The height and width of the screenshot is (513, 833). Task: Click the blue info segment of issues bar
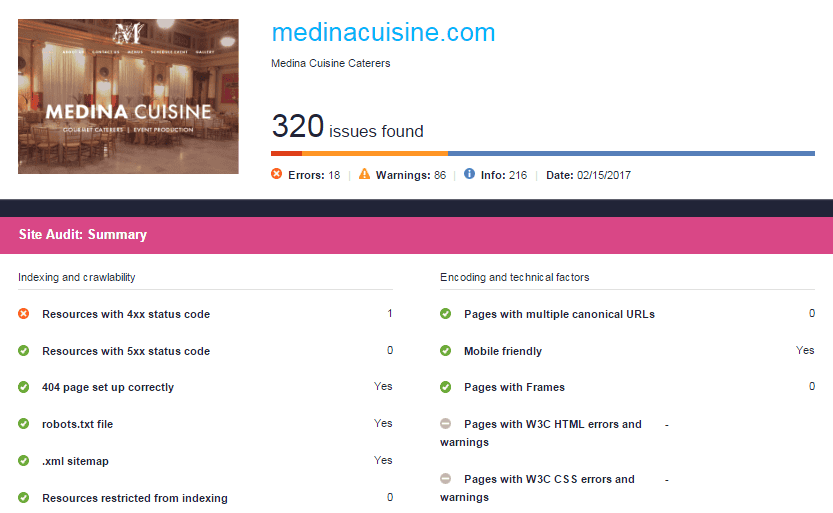pos(631,153)
